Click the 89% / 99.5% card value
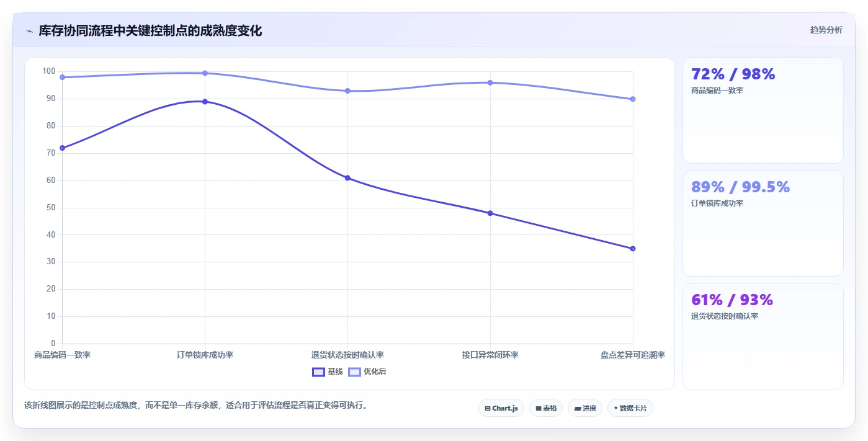 point(741,187)
